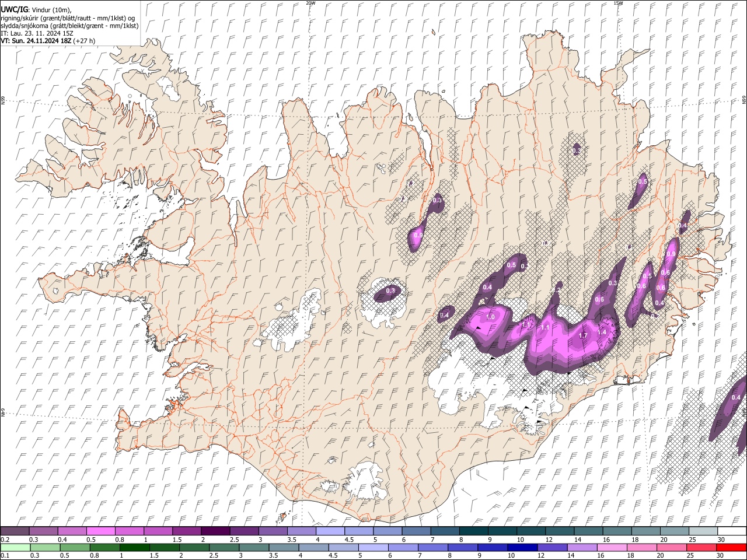Screen dimensions: 747x560
Task: Click the slydda/snjókoma legend description line
Action: [69, 26]
